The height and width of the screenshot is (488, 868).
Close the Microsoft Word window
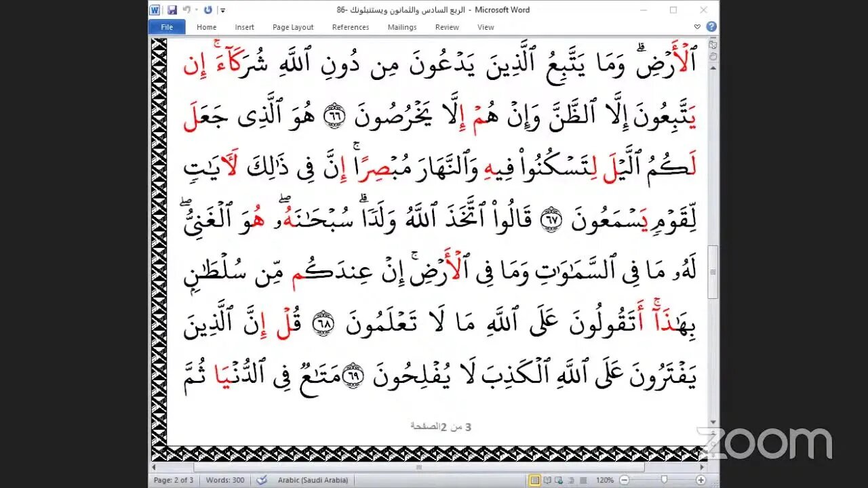(704, 10)
